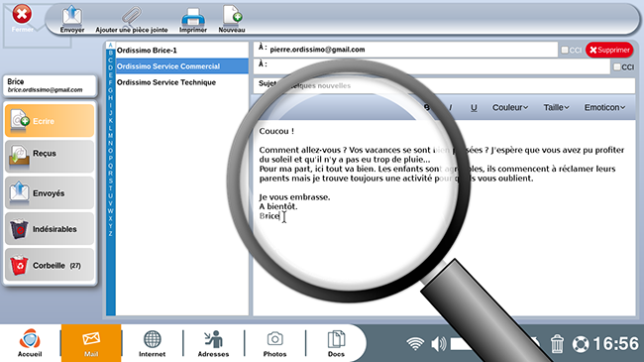Image resolution: width=644 pixels, height=362 pixels.
Task: Create a new message with Nouveau
Action: pos(232,19)
